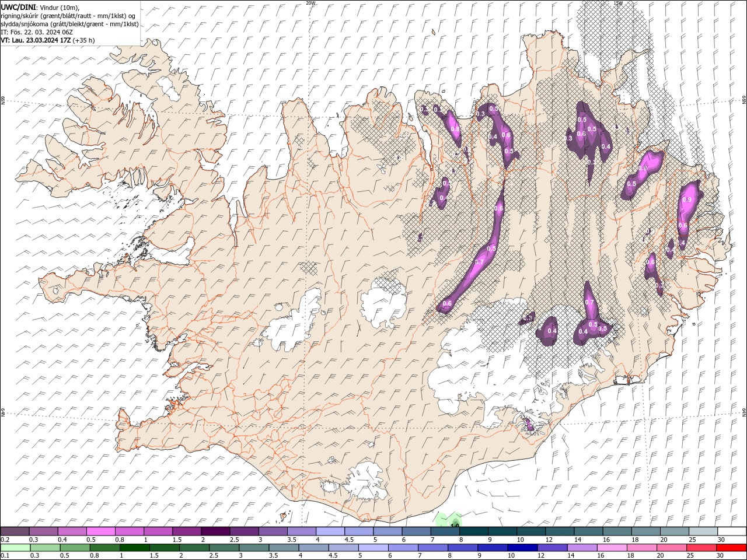Click the 'slydda/snjókoma' legend description line

tap(69, 23)
